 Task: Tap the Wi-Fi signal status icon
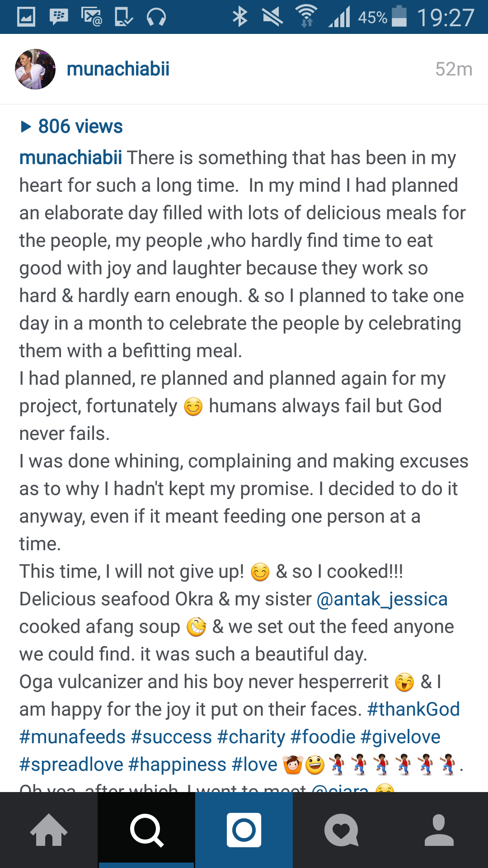pos(306,16)
